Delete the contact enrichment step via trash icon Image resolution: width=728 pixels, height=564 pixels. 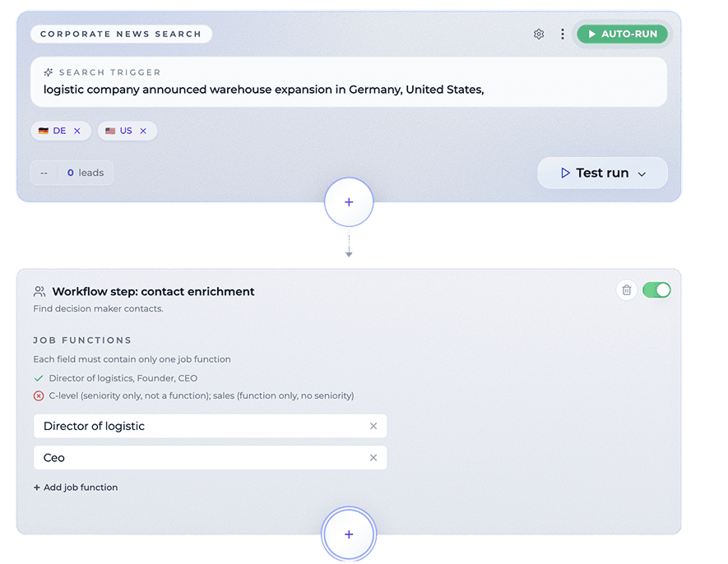tap(627, 289)
